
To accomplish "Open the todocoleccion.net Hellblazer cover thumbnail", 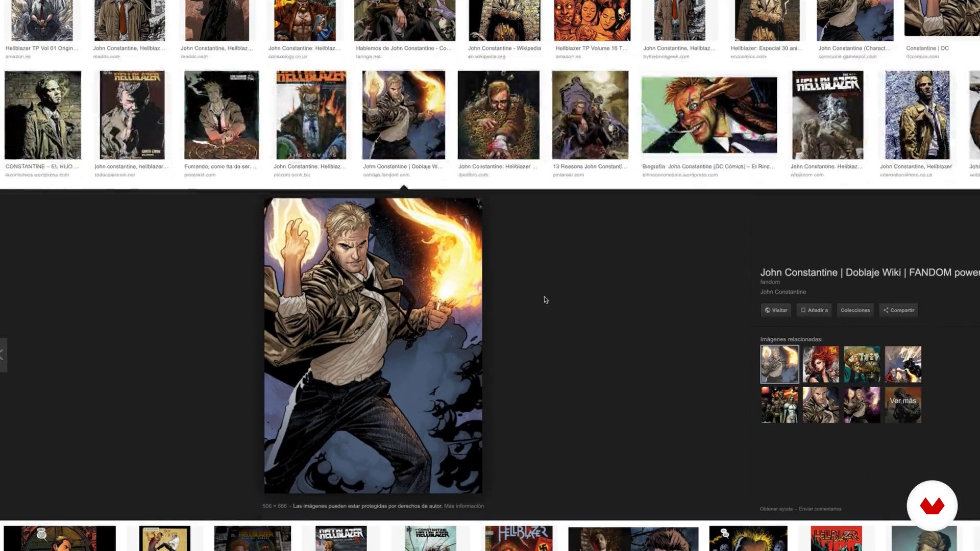I will 132,115.
